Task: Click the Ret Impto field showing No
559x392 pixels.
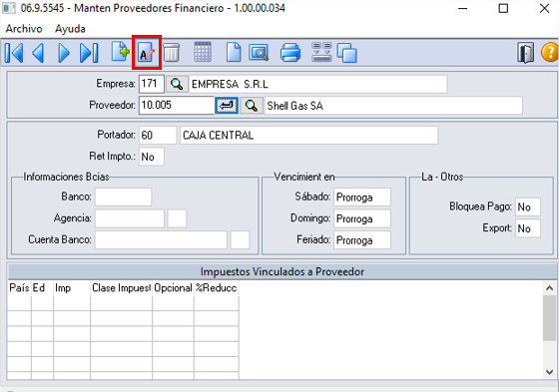Action: pyautogui.click(x=152, y=157)
